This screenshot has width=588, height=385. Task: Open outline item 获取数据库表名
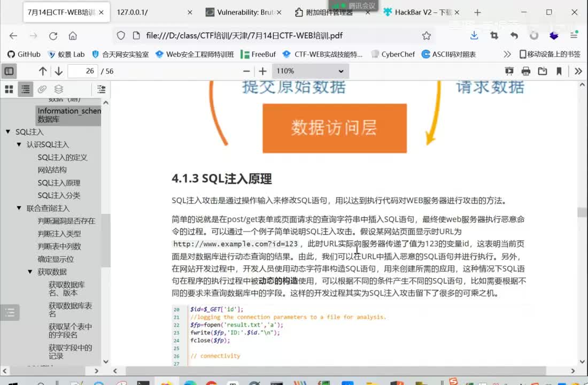coord(70,310)
